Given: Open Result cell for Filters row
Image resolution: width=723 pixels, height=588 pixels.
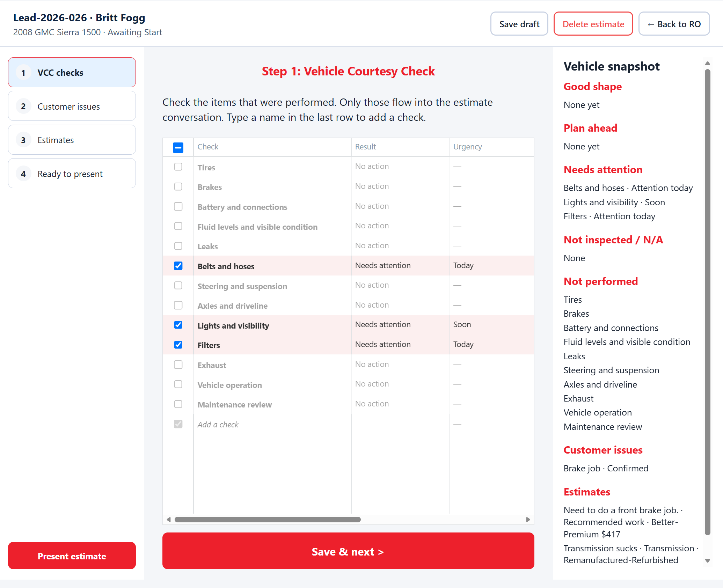Looking at the screenshot, I should pyautogui.click(x=400, y=344).
